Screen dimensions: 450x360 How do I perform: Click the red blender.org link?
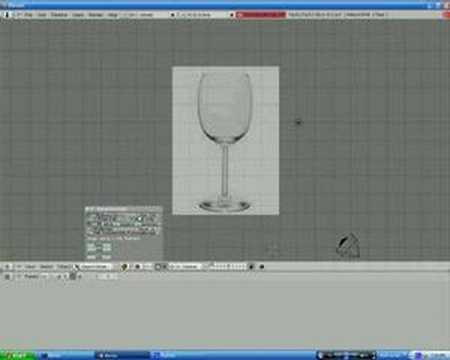(x=261, y=15)
